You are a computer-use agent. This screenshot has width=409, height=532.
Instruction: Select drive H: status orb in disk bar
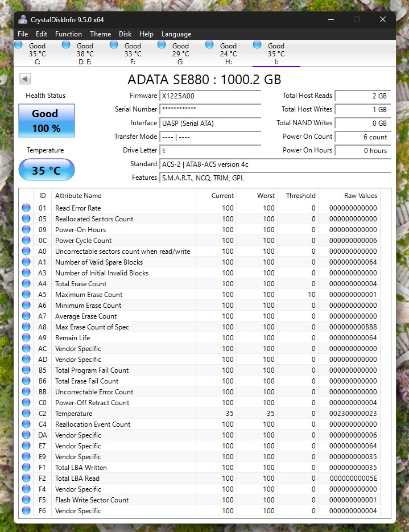point(210,45)
